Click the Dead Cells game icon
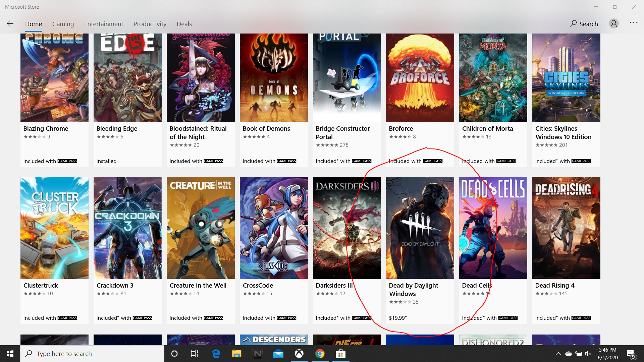The image size is (644, 362). 493,228
